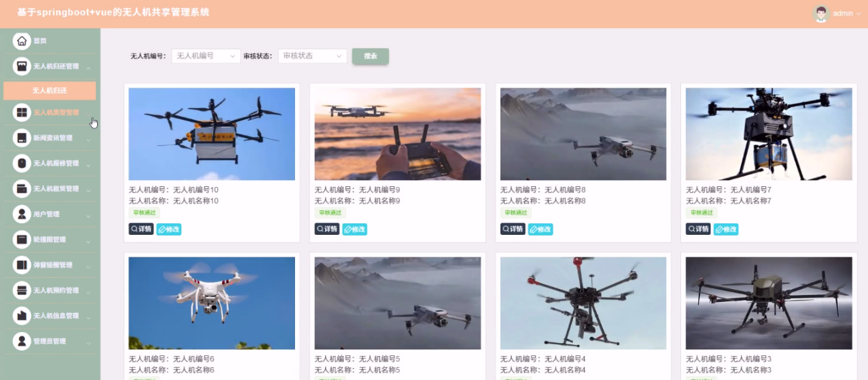Click the text 无人机编号：无人机编号3

pos(728,359)
